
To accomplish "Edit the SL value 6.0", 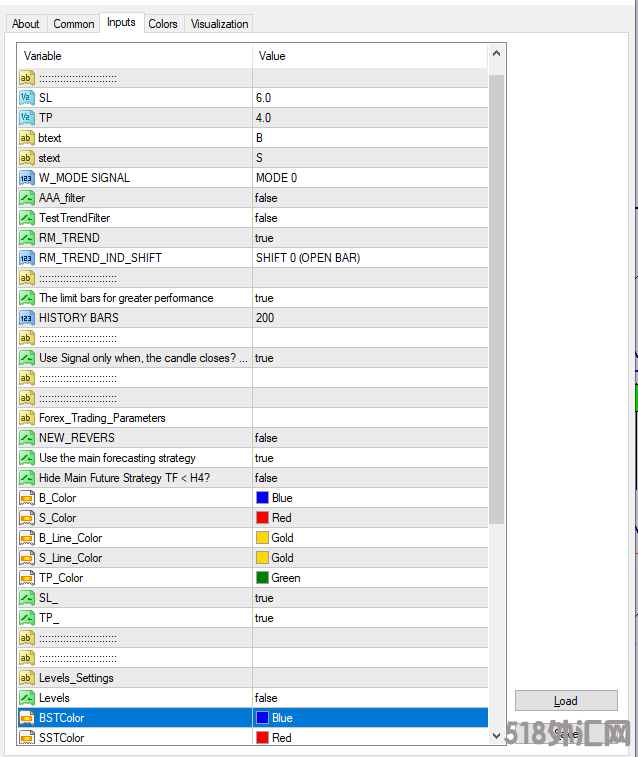I will (x=370, y=98).
